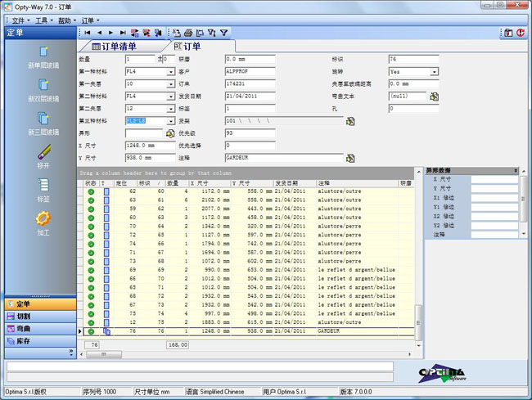Select the 库存 sidebar section button
532x400 pixels.
coord(40,341)
